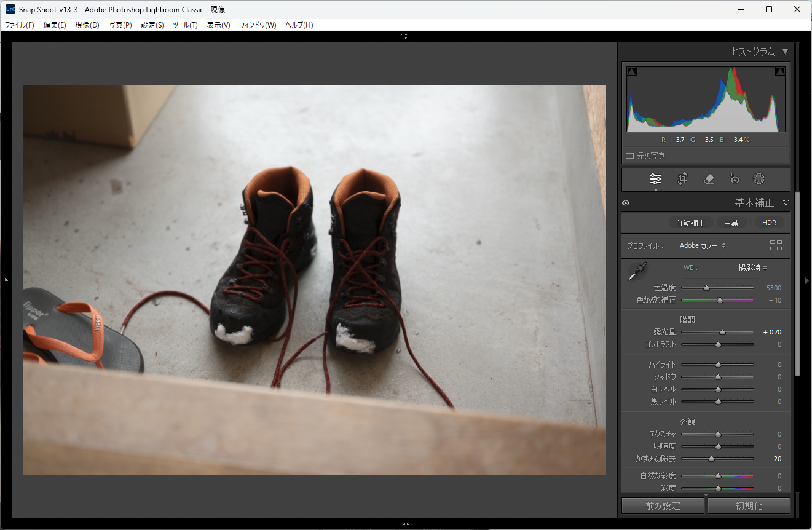Toggle shadow clipping indicator in histogram
This screenshot has width=812, height=530.
631,71
